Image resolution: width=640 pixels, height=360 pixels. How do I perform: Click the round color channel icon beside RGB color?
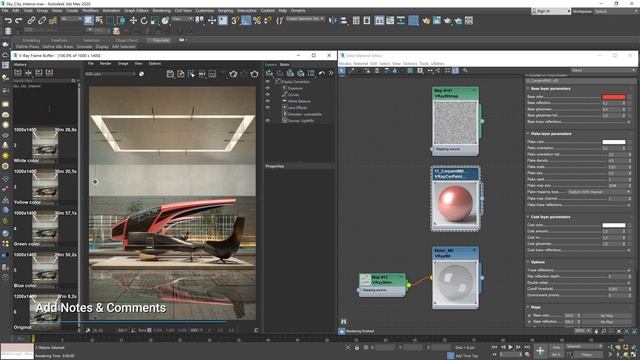[x=141, y=74]
